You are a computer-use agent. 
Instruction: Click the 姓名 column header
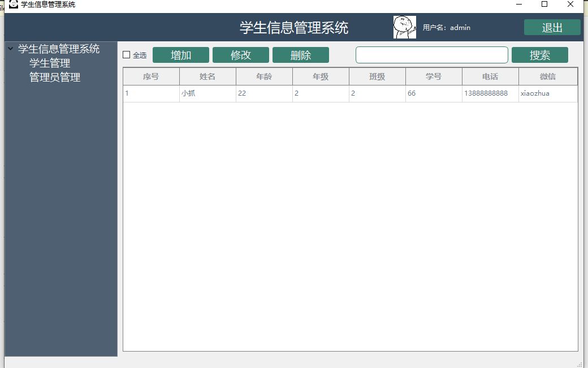(207, 76)
